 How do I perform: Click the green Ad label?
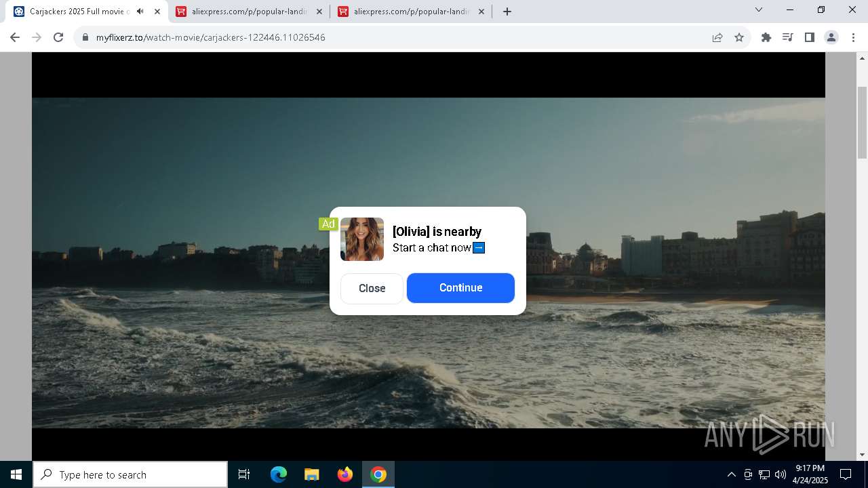[x=328, y=224]
